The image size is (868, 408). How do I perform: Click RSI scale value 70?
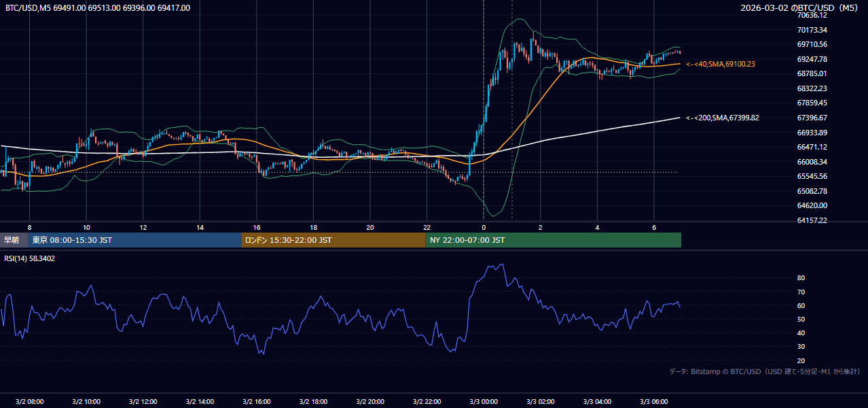click(x=801, y=292)
